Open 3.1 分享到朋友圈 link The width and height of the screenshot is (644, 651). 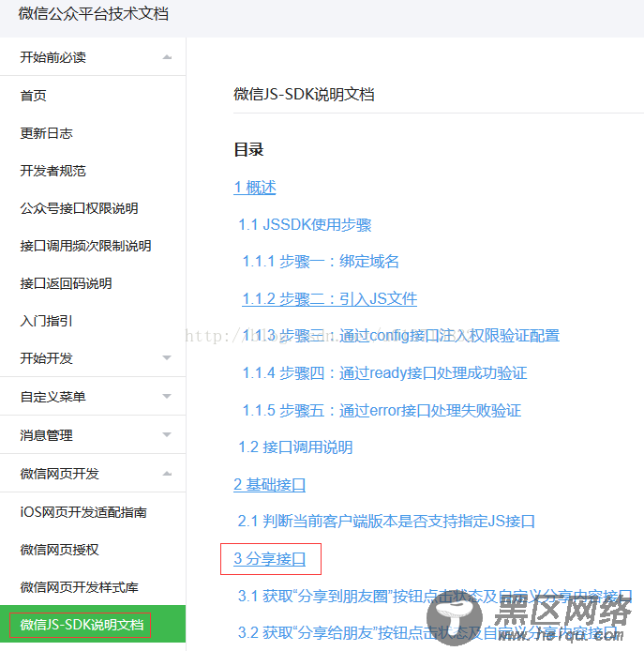pyautogui.click(x=435, y=597)
